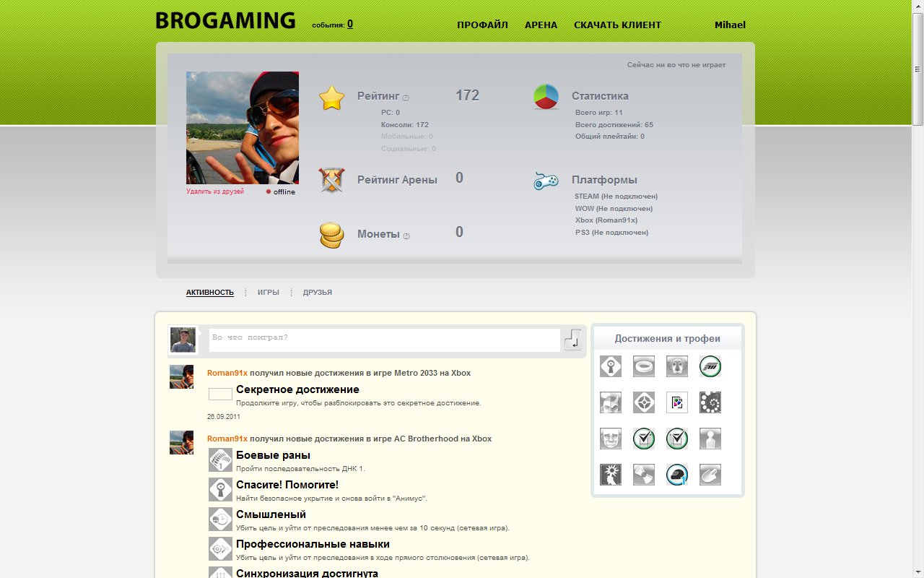This screenshot has width=924, height=578.
Task: Open the Forza logo trophy icon
Action: [710, 366]
